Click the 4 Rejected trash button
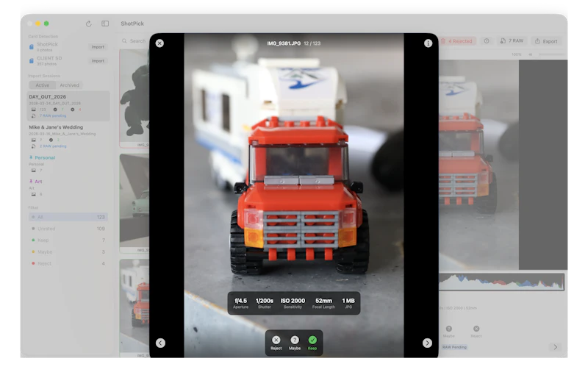Viewport: 588px width, 389px height. tap(457, 41)
